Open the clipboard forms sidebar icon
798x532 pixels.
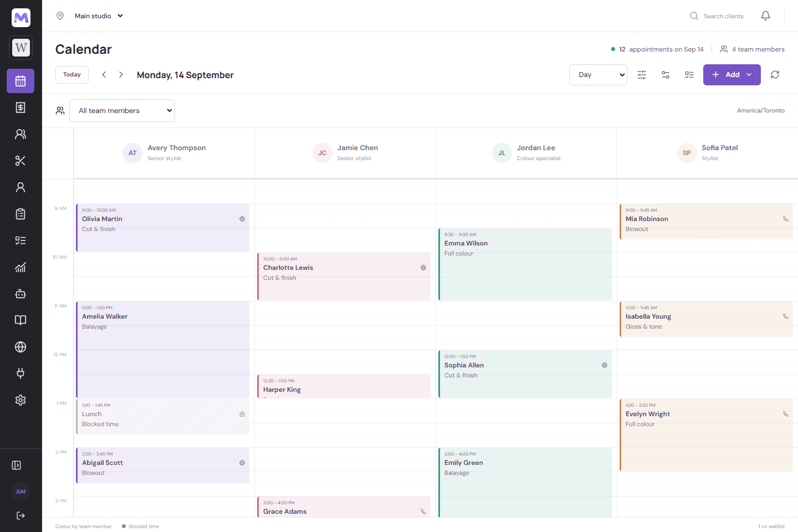click(x=21, y=214)
